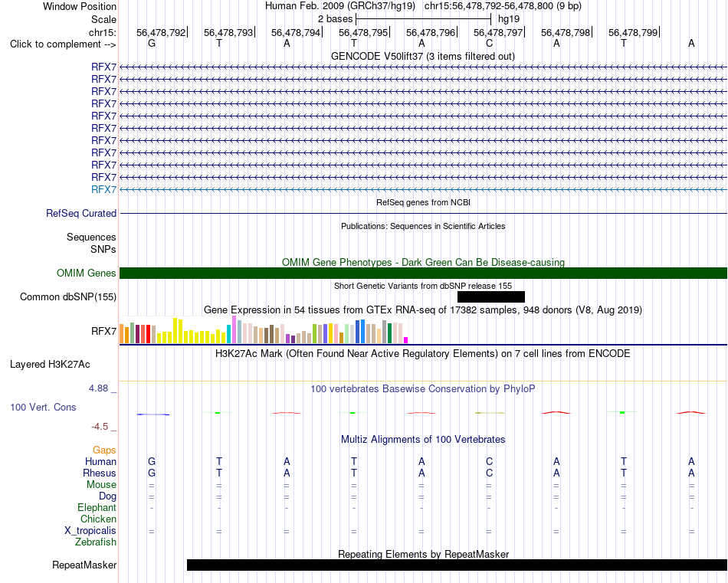This screenshot has width=728, height=583.
Task: Click the magenta last bar in GTEx chart
Action: point(406,340)
